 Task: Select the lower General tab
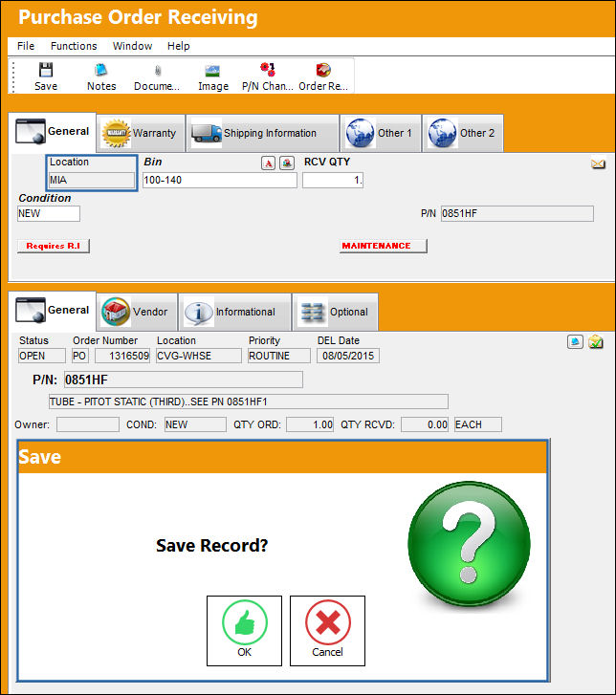pyautogui.click(x=53, y=311)
